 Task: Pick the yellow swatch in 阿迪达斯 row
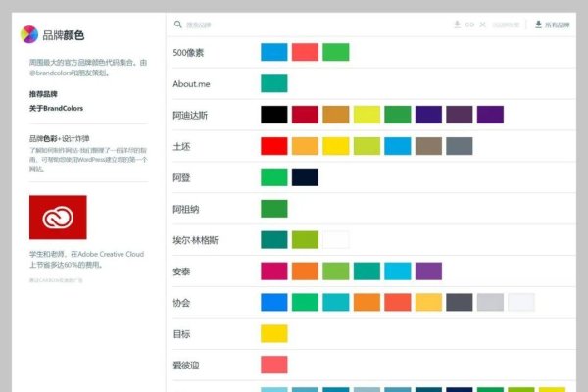pos(367,115)
